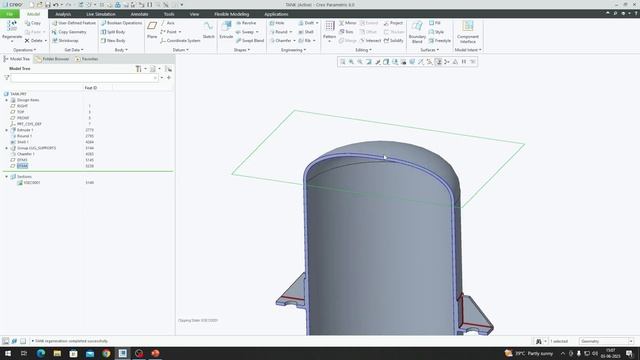The width and height of the screenshot is (640, 360).
Task: Click Split Body
Action: (113, 32)
